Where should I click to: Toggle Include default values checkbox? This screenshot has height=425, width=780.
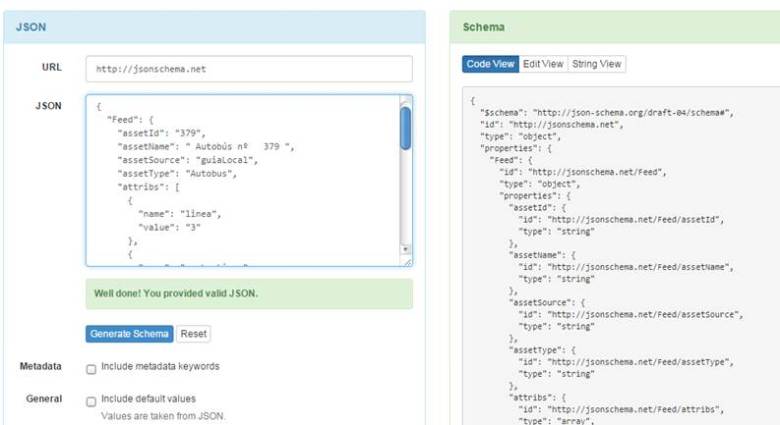[x=91, y=400]
